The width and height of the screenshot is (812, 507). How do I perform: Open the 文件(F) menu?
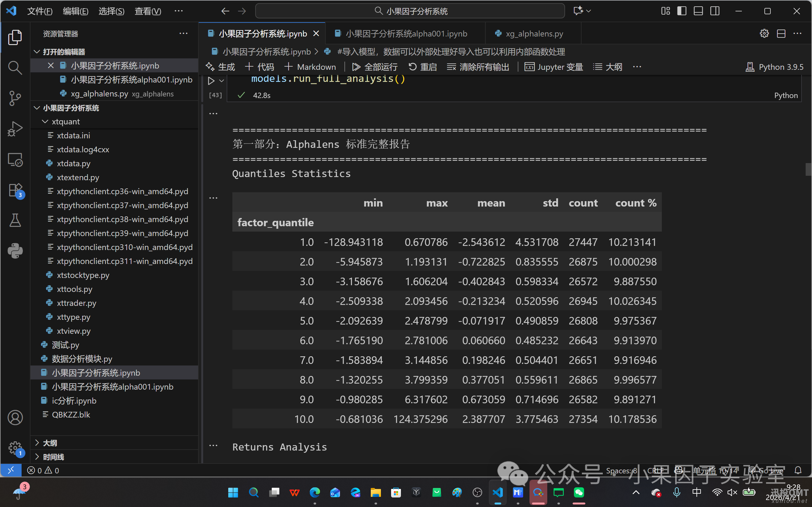coord(40,11)
